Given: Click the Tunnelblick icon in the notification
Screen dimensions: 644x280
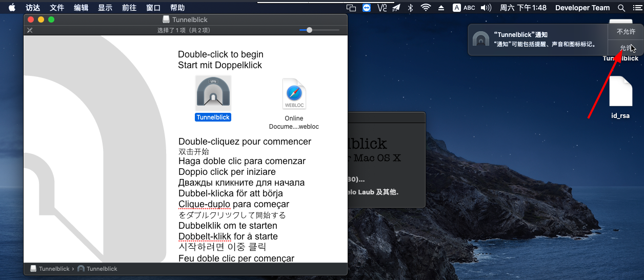Looking at the screenshot, I should pyautogui.click(x=481, y=39).
